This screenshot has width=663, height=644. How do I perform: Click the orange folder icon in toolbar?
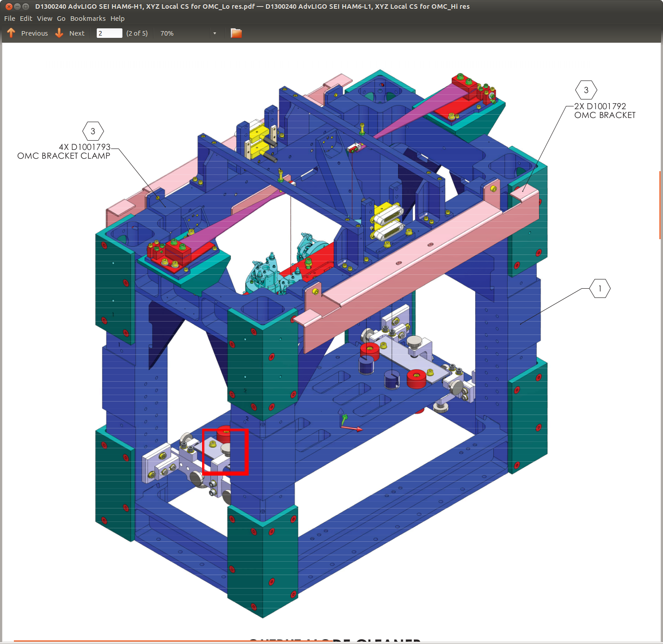coord(236,33)
